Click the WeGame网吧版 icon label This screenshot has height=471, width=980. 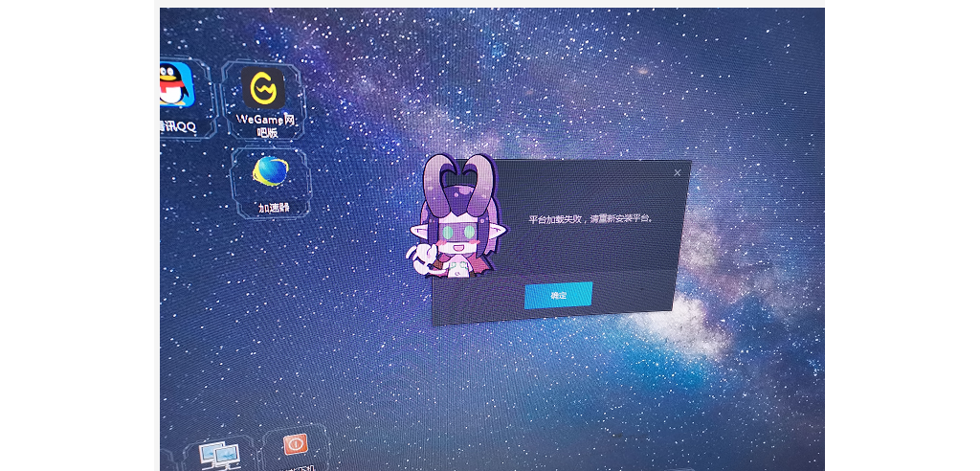tap(266, 125)
